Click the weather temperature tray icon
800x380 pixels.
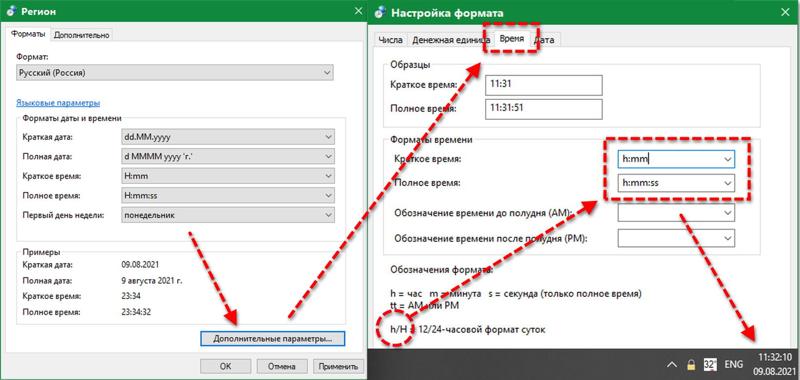[x=710, y=364]
